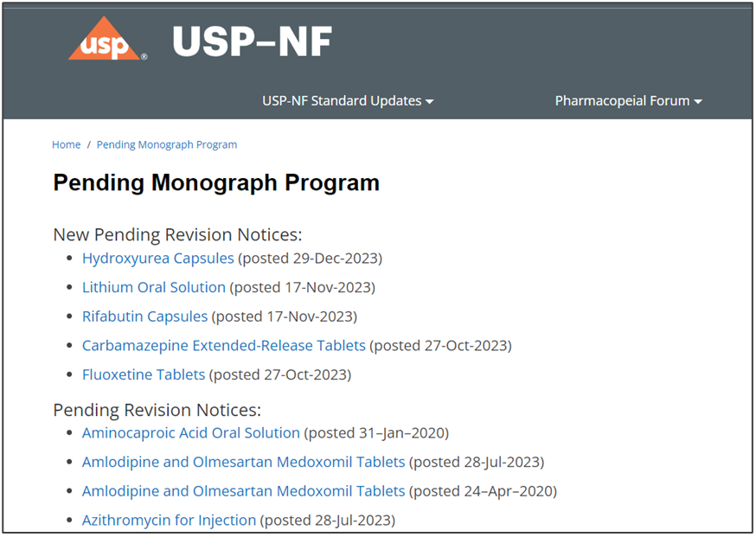Click the orange USP logo icon

coord(106,42)
